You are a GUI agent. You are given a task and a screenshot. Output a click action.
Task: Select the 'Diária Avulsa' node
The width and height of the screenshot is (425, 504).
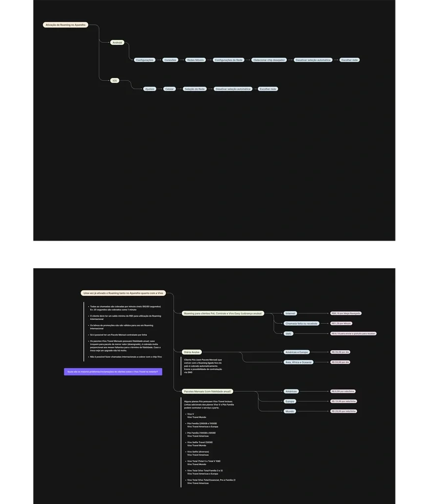pyautogui.click(x=192, y=352)
